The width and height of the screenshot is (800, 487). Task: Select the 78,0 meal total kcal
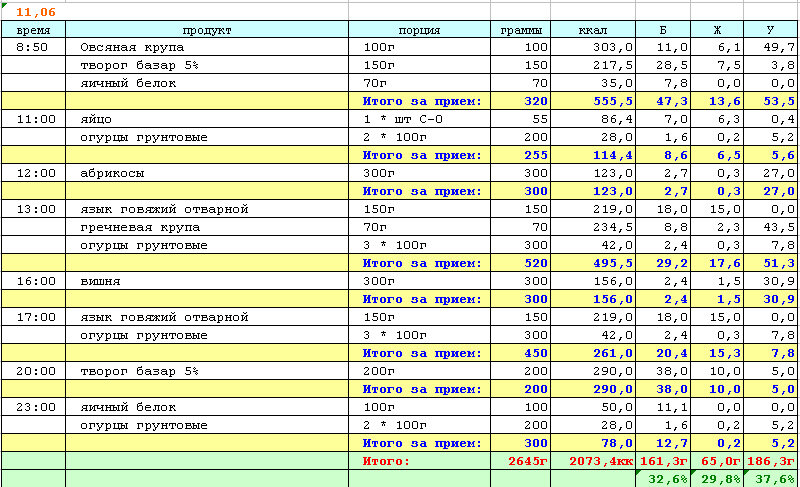593,443
